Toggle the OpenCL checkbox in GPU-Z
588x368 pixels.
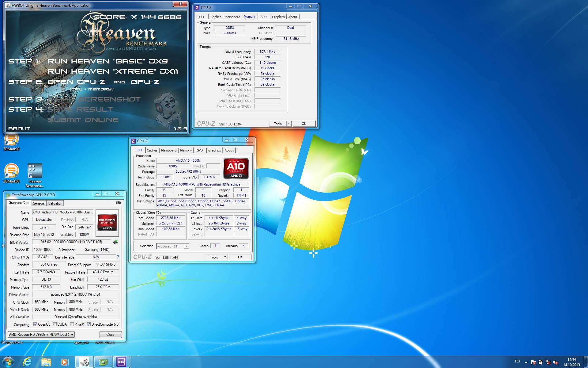click(x=35, y=324)
